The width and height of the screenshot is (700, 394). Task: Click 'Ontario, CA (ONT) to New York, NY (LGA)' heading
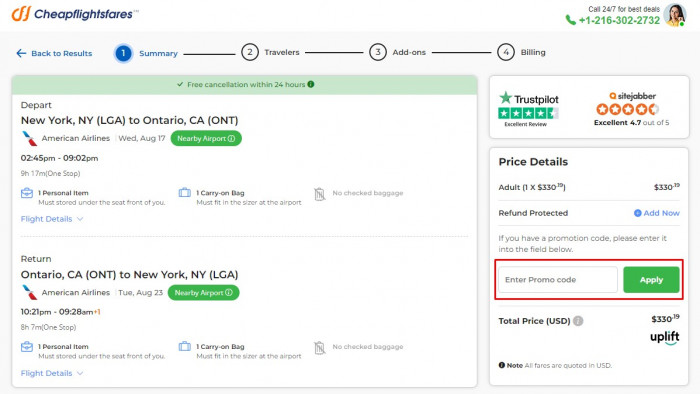129,274
